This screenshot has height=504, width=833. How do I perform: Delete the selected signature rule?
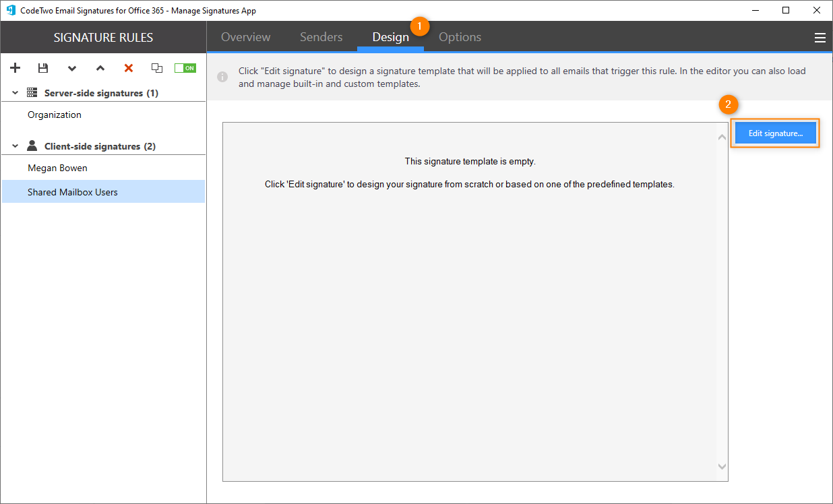pyautogui.click(x=128, y=67)
